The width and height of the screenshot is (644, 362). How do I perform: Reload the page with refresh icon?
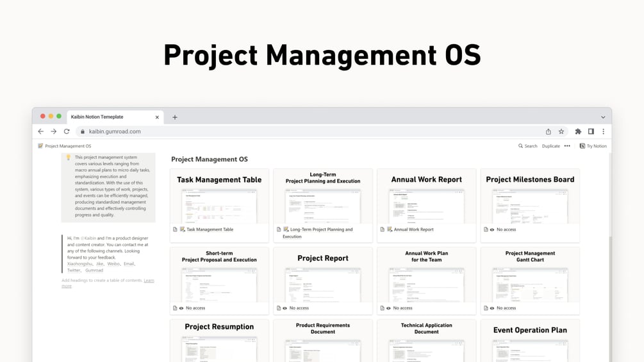pos(67,131)
